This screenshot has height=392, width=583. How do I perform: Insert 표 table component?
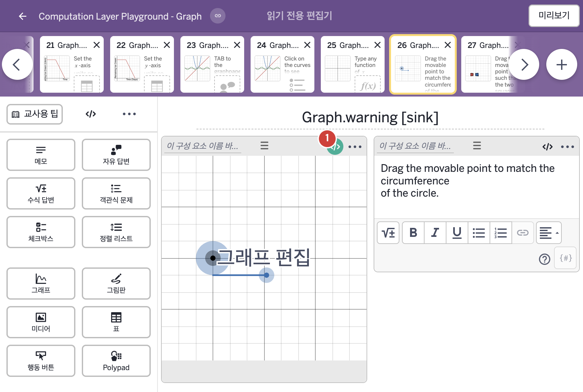116,322
